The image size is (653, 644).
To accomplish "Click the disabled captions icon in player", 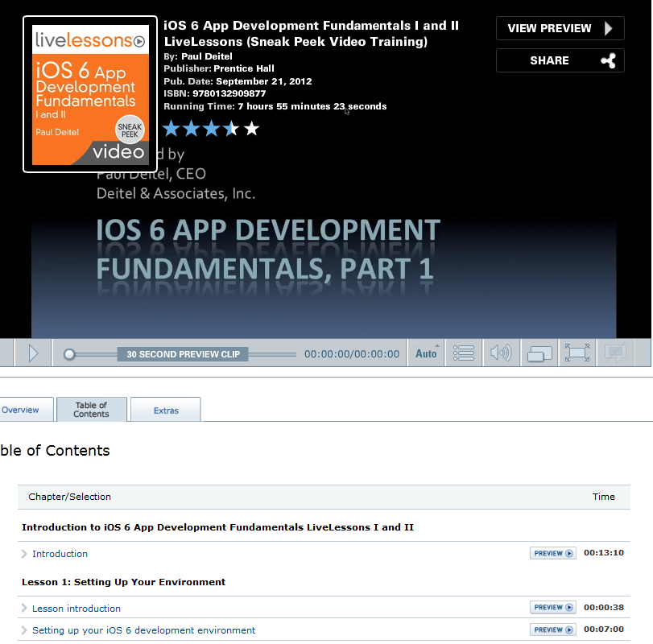I will tap(615, 353).
